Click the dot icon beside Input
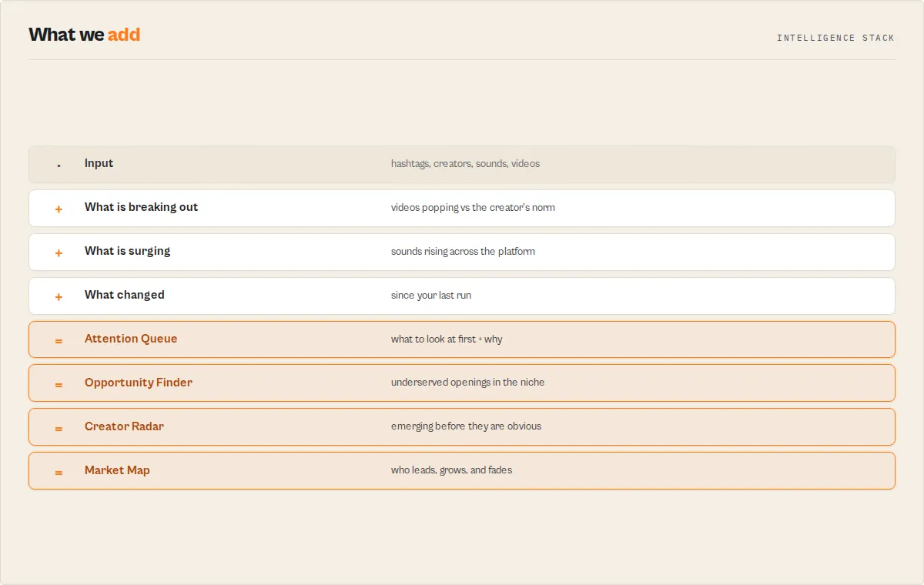The height and width of the screenshot is (585, 924). pyautogui.click(x=59, y=165)
